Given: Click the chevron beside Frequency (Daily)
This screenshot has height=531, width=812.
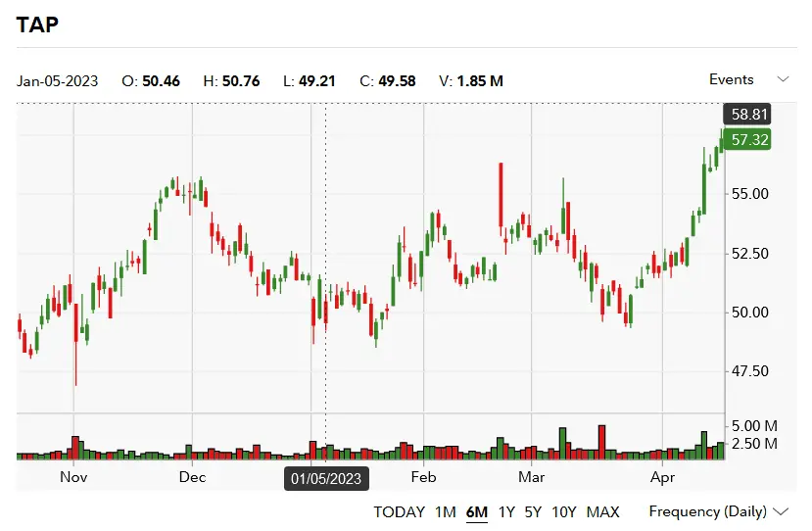Looking at the screenshot, I should (x=781, y=511).
